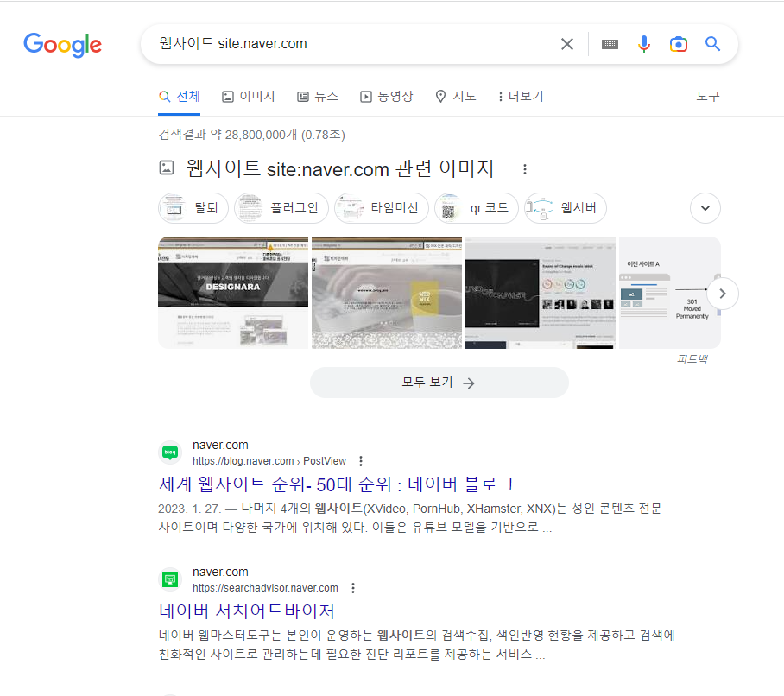Switch to the 이미지 tab
This screenshot has width=784, height=696.
(248, 97)
